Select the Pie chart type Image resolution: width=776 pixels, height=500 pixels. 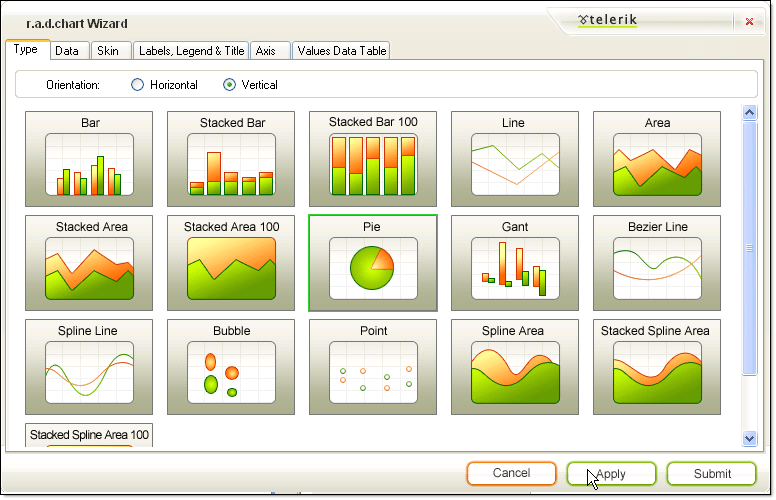point(373,263)
